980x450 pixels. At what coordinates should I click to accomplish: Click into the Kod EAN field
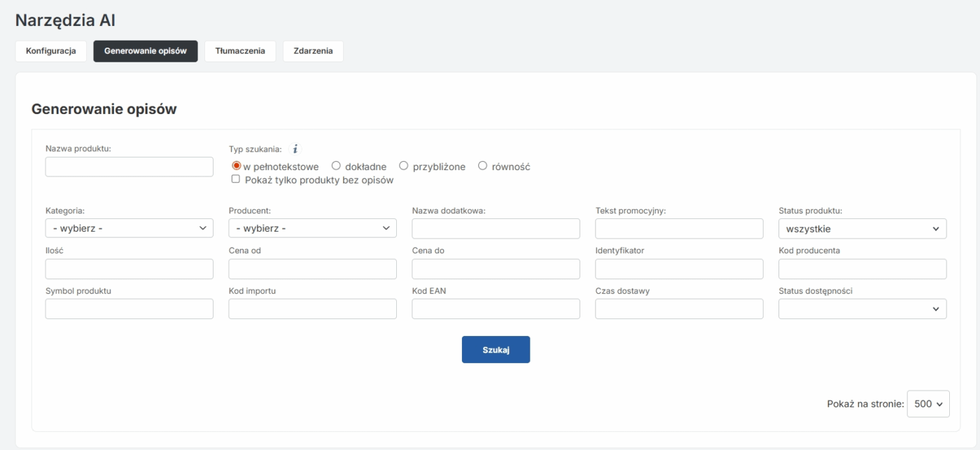coord(496,309)
